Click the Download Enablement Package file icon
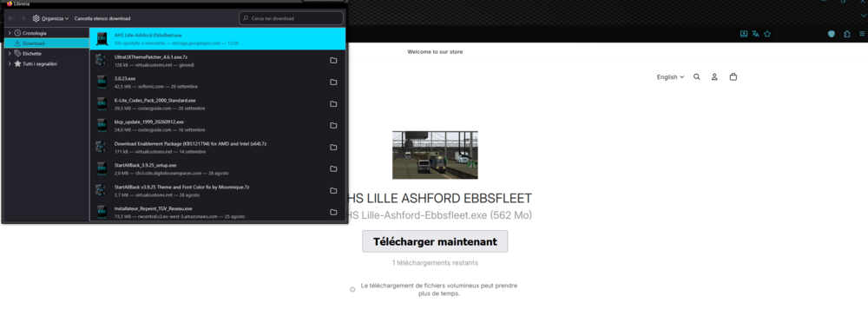This screenshot has width=868, height=316. (102, 147)
